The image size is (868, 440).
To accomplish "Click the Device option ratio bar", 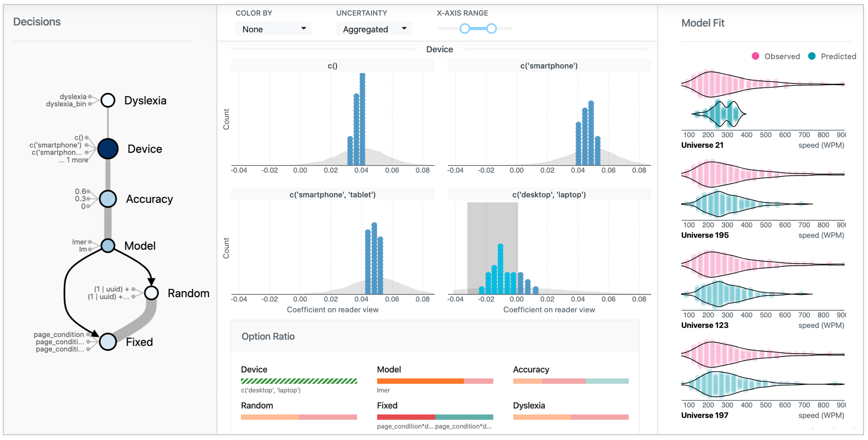I will (299, 381).
